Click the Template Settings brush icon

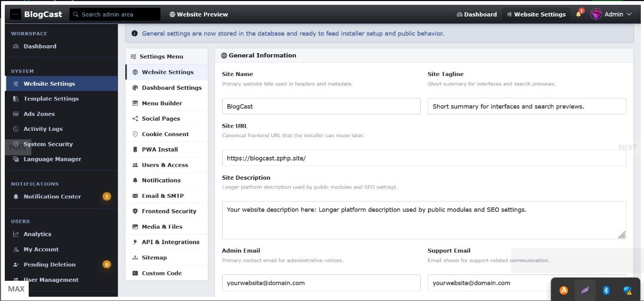click(16, 99)
